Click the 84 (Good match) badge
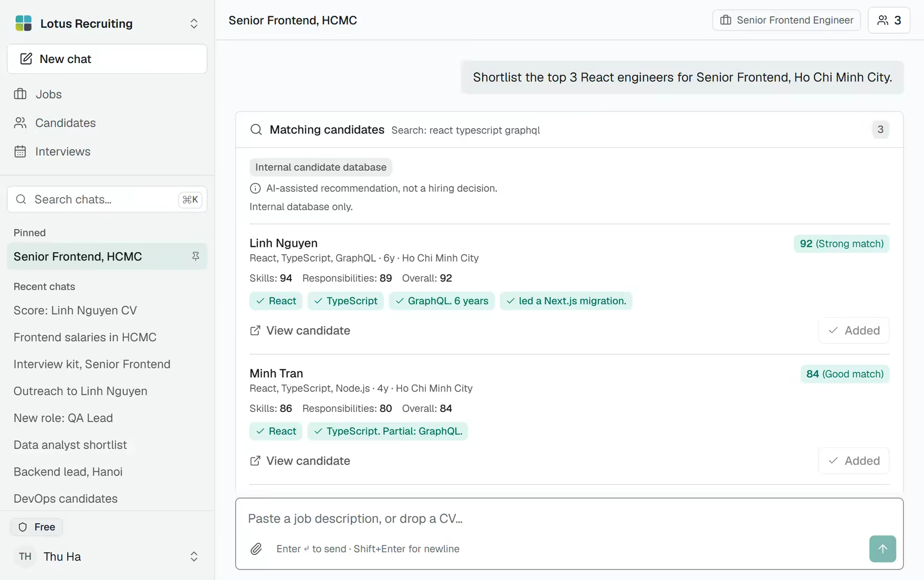This screenshot has height=580, width=924. tap(845, 374)
